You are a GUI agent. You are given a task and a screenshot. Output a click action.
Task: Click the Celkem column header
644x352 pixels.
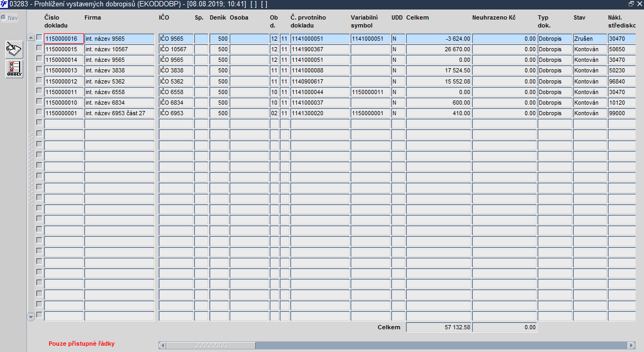pyautogui.click(x=417, y=17)
